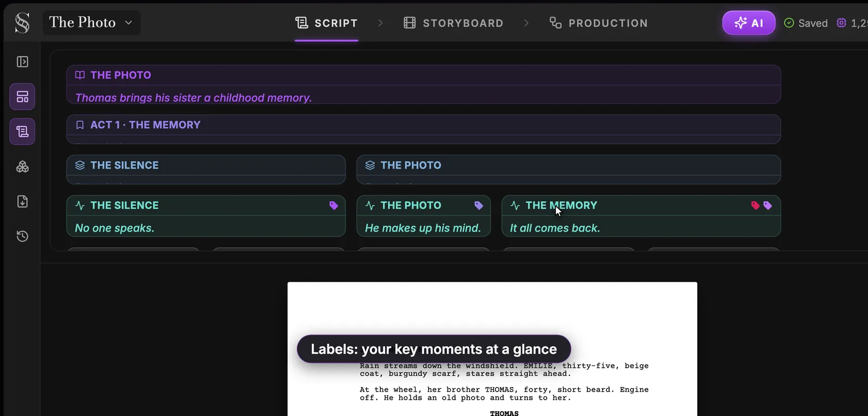Collapse the sidebar with the panel icon
This screenshot has width=868, height=416.
click(22, 62)
